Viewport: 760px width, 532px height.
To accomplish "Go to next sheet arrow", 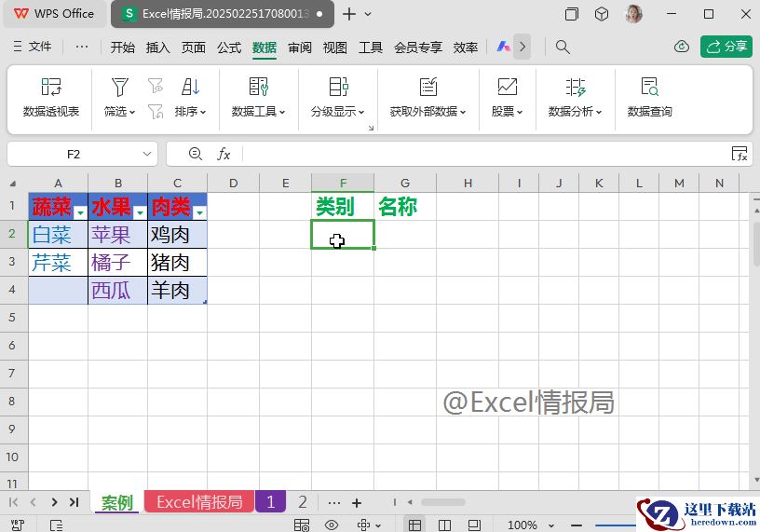I will point(54,502).
